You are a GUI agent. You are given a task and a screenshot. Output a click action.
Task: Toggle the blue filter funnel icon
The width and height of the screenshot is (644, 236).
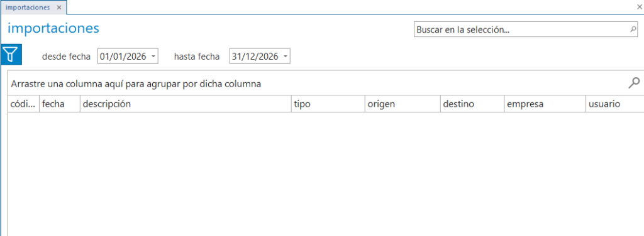pos(11,54)
